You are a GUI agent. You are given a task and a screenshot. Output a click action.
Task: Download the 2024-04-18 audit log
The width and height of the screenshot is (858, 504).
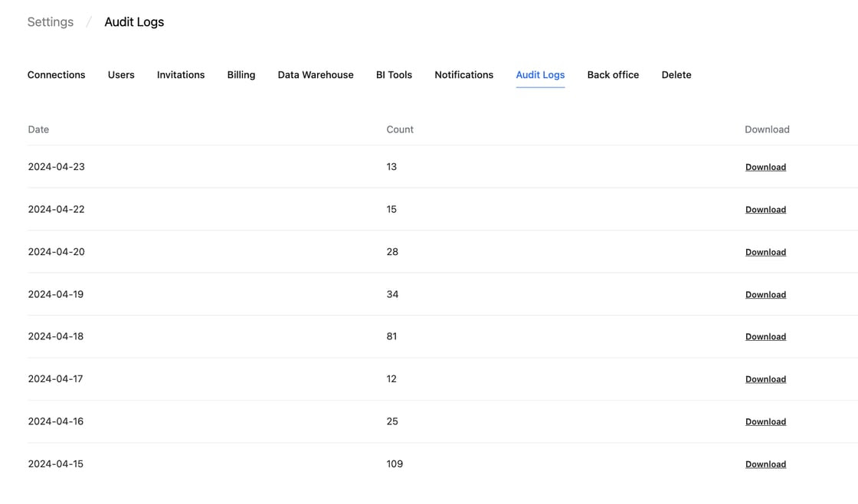tap(765, 337)
